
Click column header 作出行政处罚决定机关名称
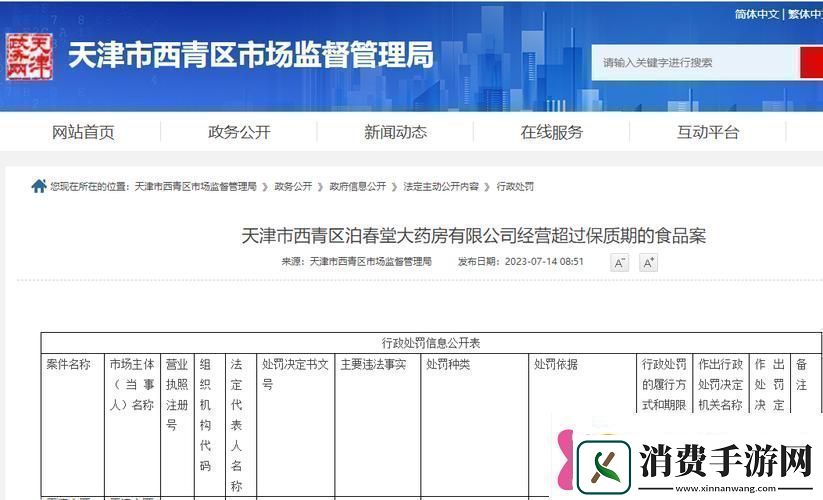coord(720,385)
